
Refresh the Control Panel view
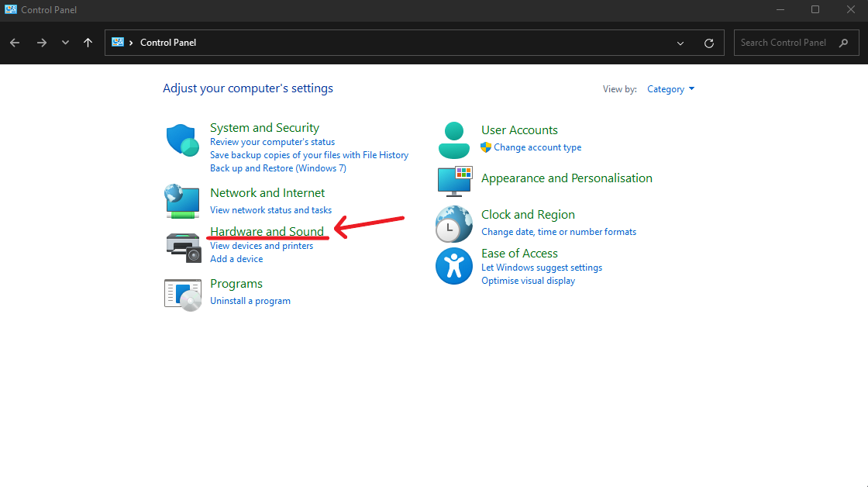point(708,43)
